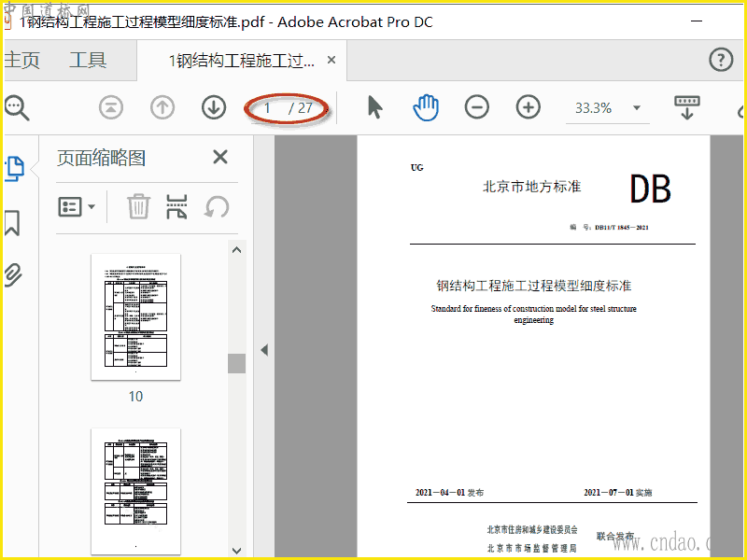Viewport: 747px width, 560px height.
Task: Click the scrolling mode icon
Action: coord(687,107)
